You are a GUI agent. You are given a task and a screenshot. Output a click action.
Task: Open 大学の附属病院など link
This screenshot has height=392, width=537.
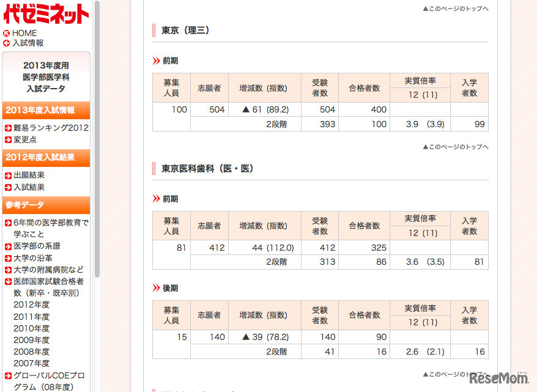coord(48,270)
